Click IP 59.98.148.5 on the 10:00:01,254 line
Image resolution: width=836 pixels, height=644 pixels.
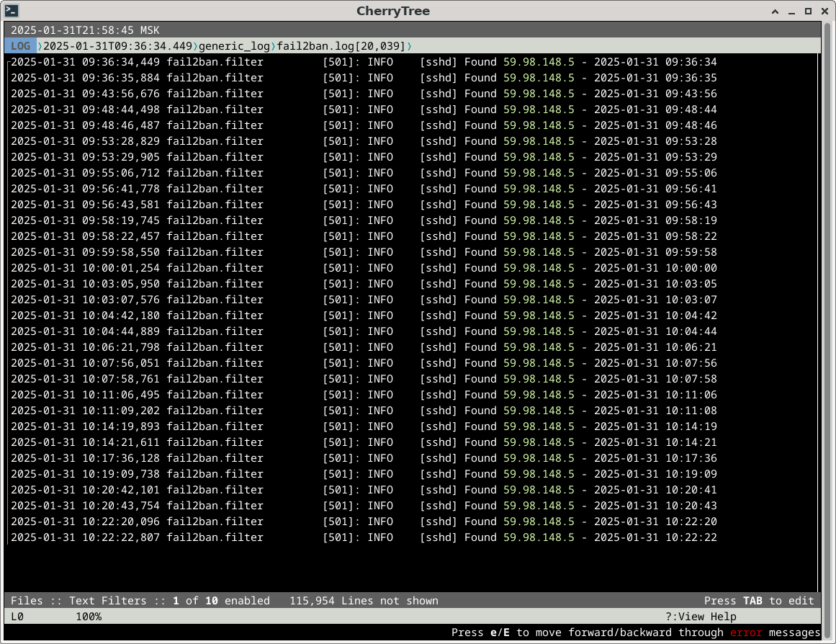pyautogui.click(x=539, y=268)
